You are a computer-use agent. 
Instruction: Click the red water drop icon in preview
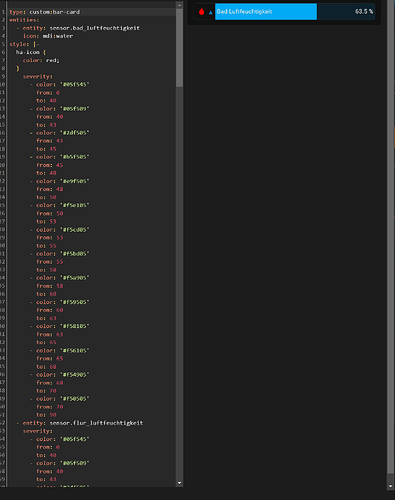pyautogui.click(x=201, y=12)
